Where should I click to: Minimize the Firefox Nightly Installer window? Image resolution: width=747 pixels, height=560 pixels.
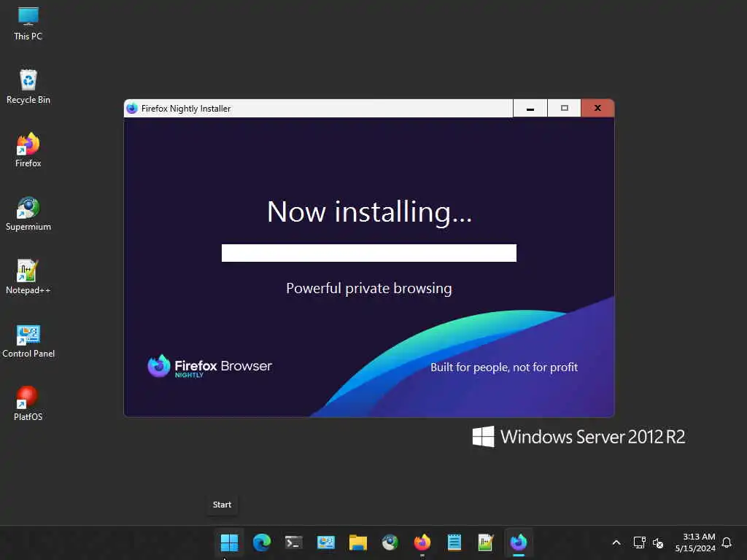point(530,108)
